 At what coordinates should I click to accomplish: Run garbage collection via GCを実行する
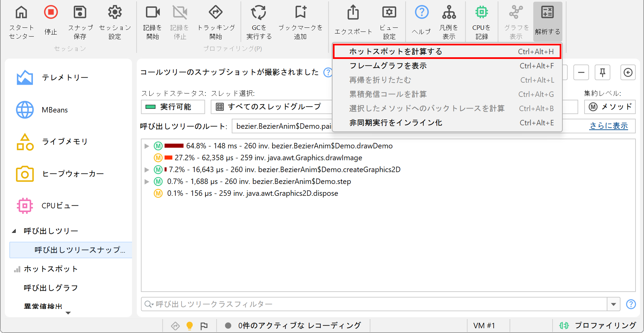tap(259, 13)
